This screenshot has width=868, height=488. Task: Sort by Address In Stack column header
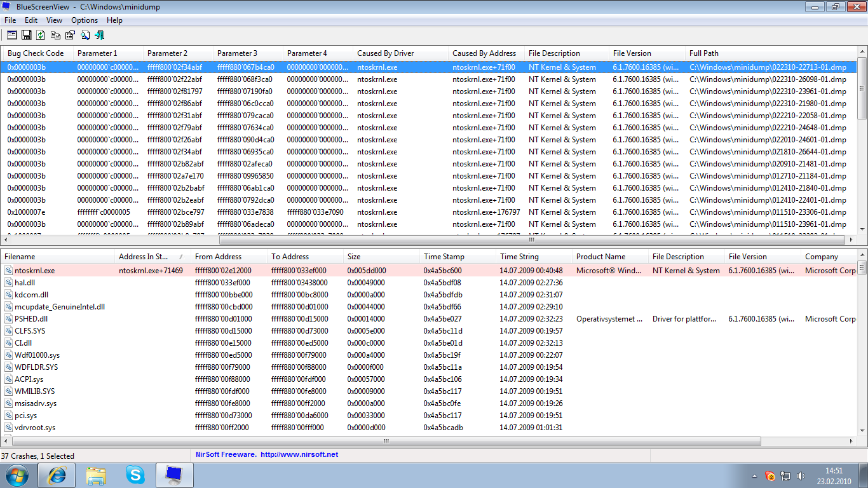point(153,257)
